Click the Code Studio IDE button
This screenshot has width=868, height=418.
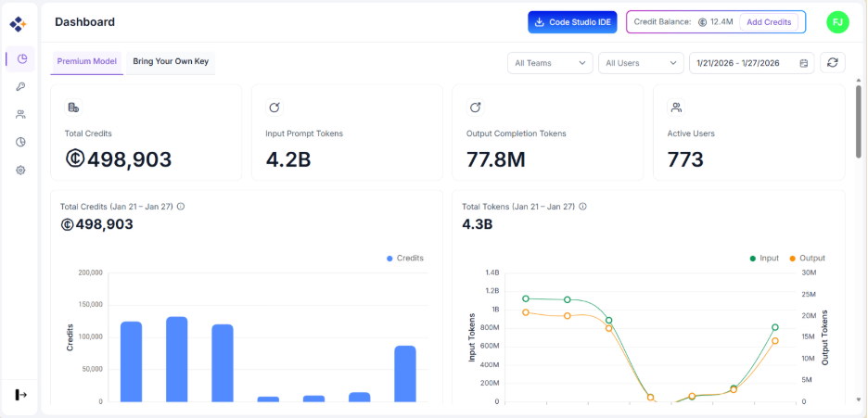[572, 22]
